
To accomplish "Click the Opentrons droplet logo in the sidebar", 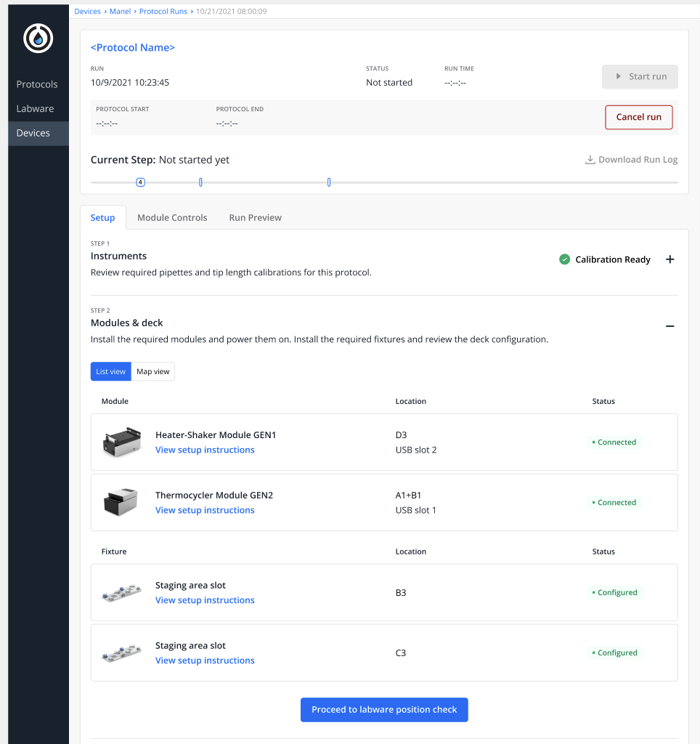I will [x=38, y=39].
